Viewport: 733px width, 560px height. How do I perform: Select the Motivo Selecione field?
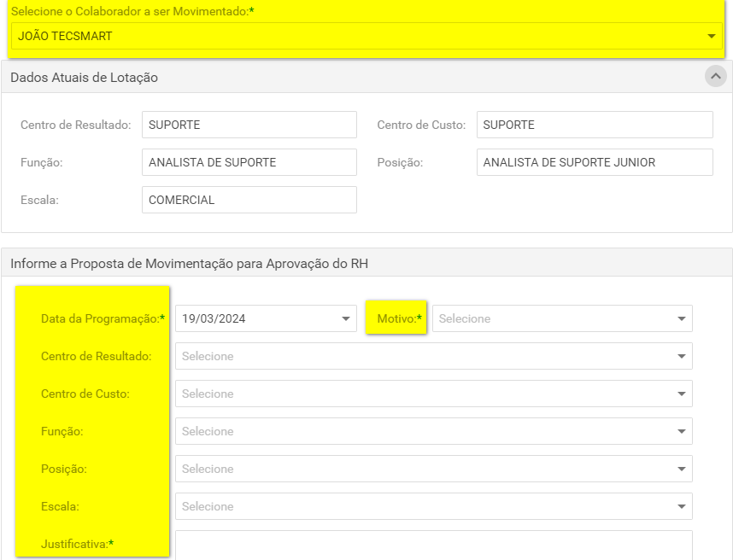(562, 318)
